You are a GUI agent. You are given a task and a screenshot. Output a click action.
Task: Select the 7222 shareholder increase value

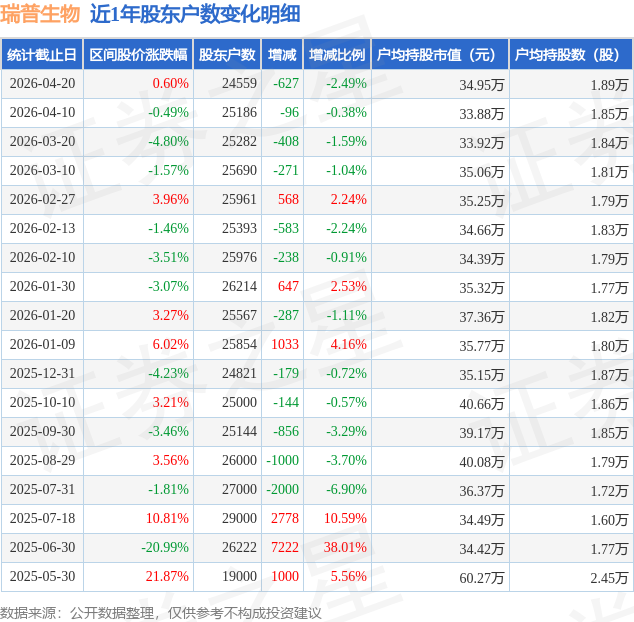pos(285,548)
